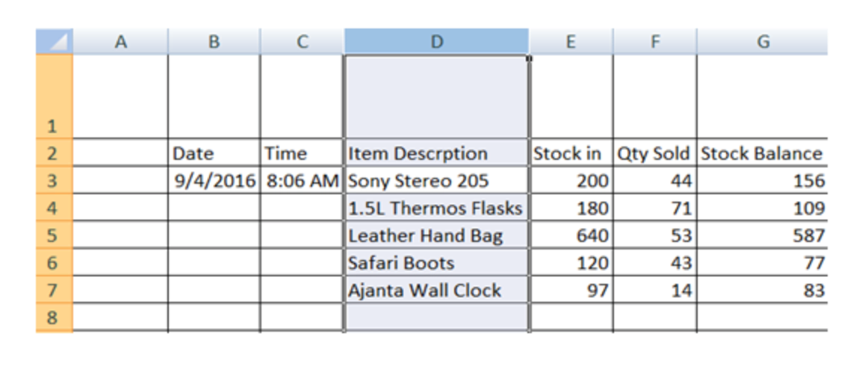Click row 5 header
Viewport: 868px width, 366px height.
[54, 235]
